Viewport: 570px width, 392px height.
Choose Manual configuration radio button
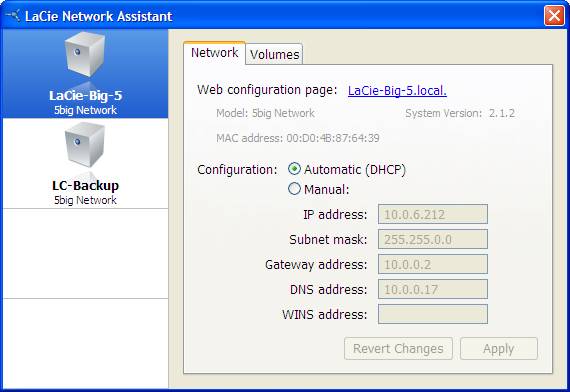click(294, 189)
